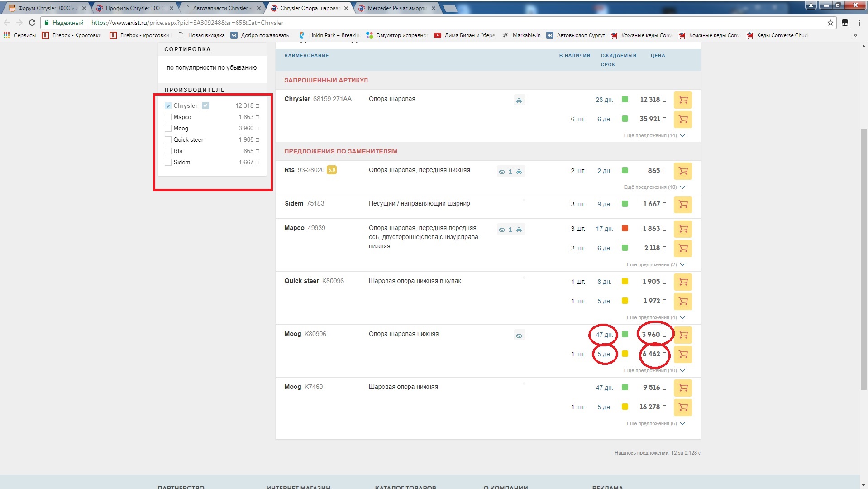This screenshot has height=489, width=868.
Task: Open photo icon for Mapco 49939
Action: click(x=501, y=230)
